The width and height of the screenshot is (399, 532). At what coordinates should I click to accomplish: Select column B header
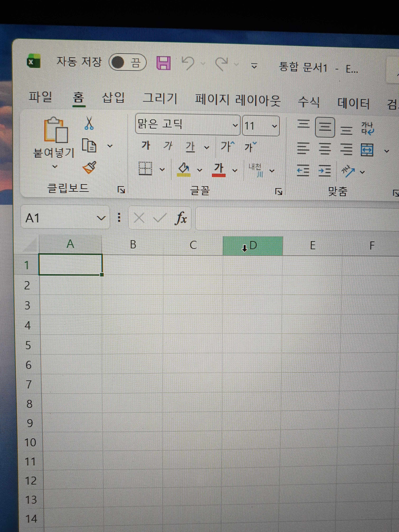[133, 244]
